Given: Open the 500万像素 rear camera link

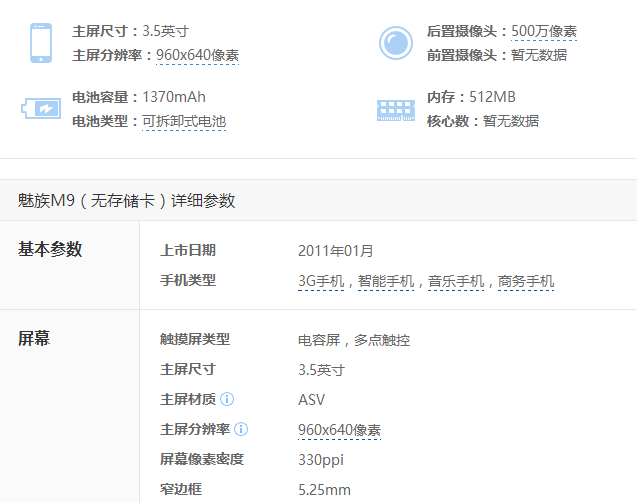Looking at the screenshot, I should [544, 31].
